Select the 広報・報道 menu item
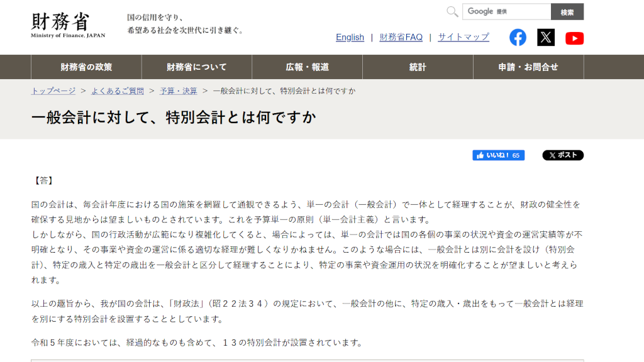The width and height of the screenshot is (644, 362). click(x=308, y=67)
